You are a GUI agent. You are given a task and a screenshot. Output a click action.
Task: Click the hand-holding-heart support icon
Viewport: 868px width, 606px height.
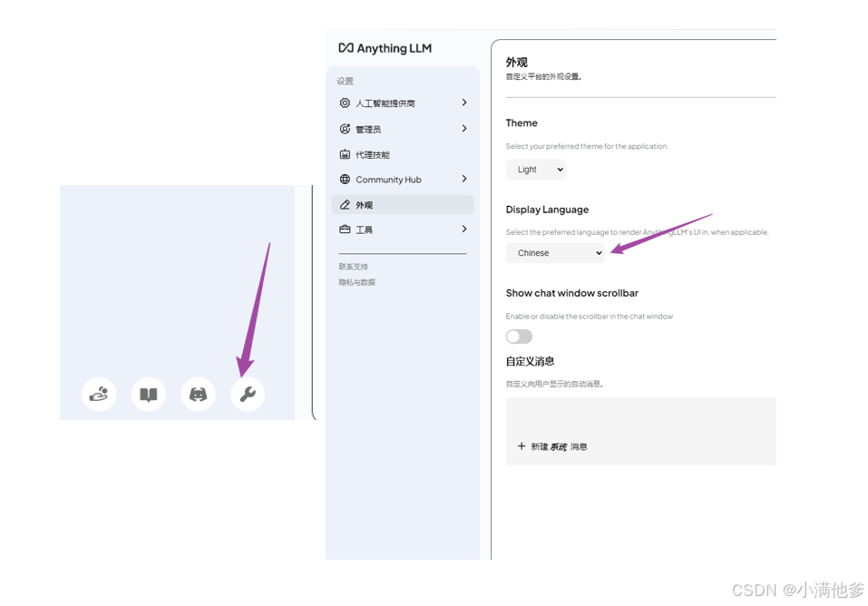[99, 394]
